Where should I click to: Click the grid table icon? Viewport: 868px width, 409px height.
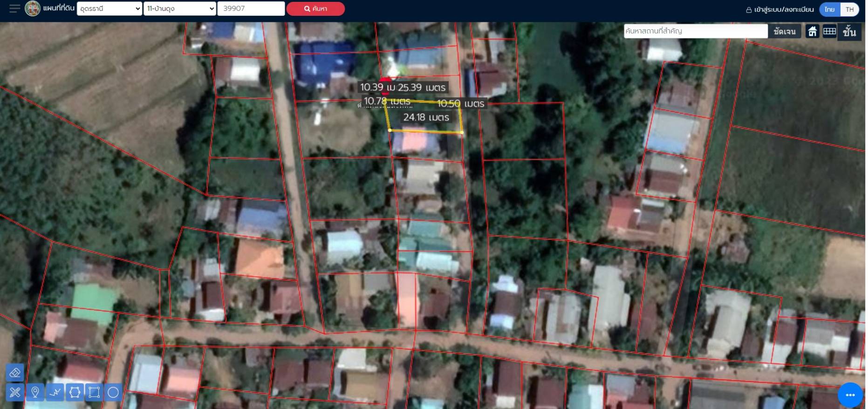(829, 31)
